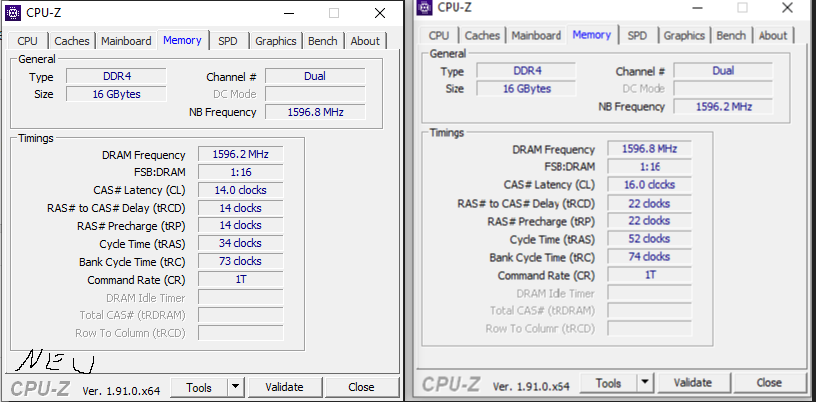Click the Command Rate 1T value in right window
The width and height of the screenshot is (816, 402).
coord(649,275)
